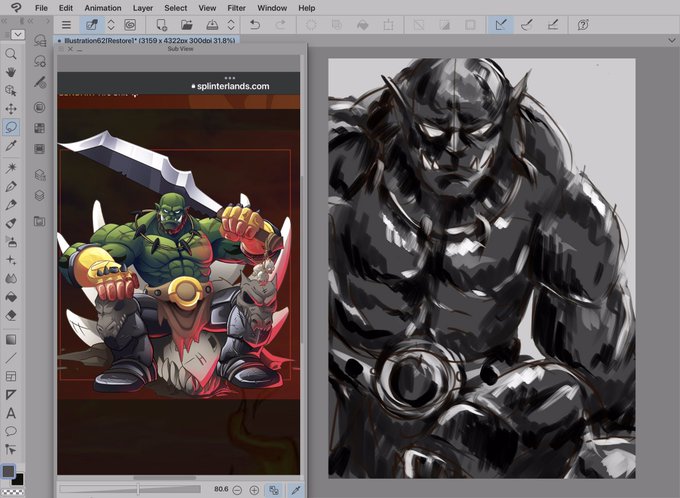Click the Invert selection command icon
The width and height of the screenshot is (680, 498).
coord(445,25)
